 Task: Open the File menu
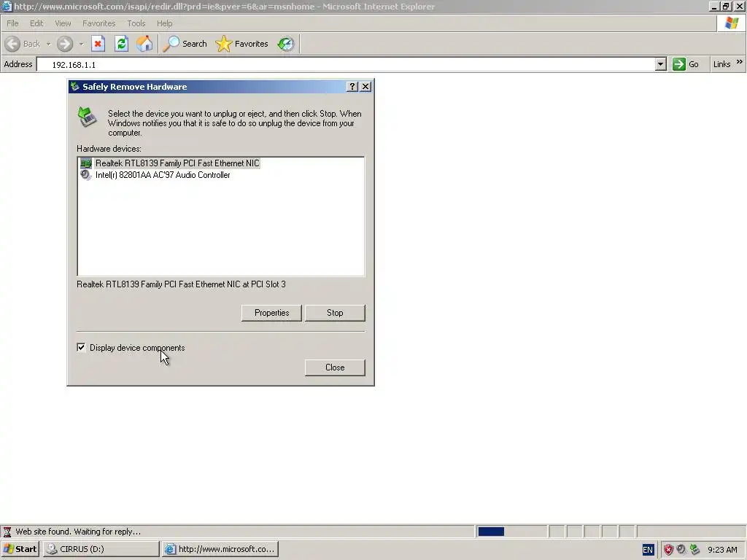(x=12, y=23)
